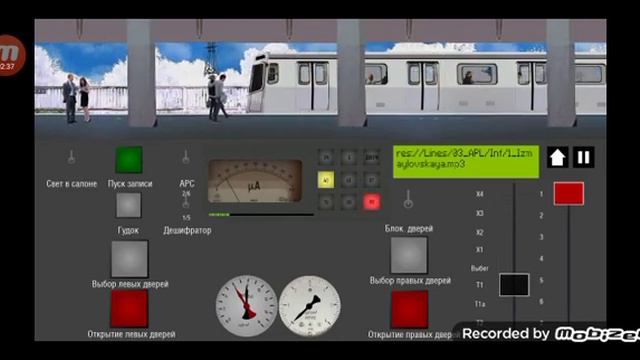Click the green announcer file display
Screen dimensions: 640x360
tap(466, 162)
